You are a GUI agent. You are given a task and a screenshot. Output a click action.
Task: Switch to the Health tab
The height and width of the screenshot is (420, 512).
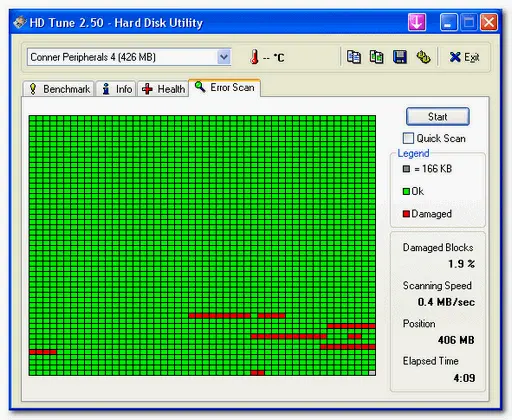click(163, 89)
